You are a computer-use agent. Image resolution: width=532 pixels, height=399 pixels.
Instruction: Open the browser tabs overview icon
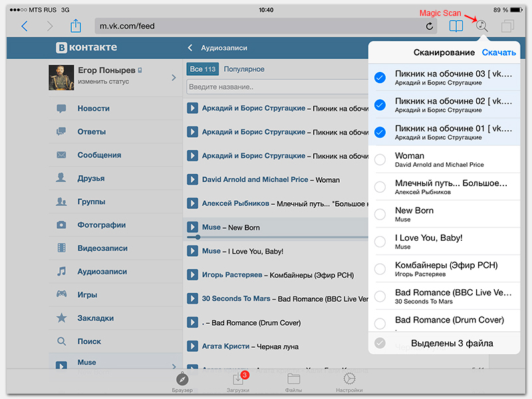(x=508, y=27)
